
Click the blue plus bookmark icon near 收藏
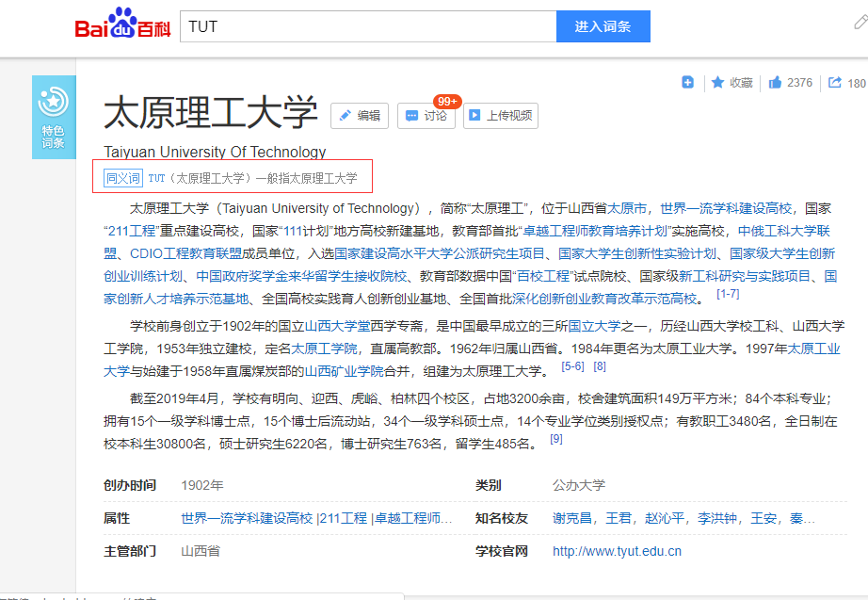point(688,82)
